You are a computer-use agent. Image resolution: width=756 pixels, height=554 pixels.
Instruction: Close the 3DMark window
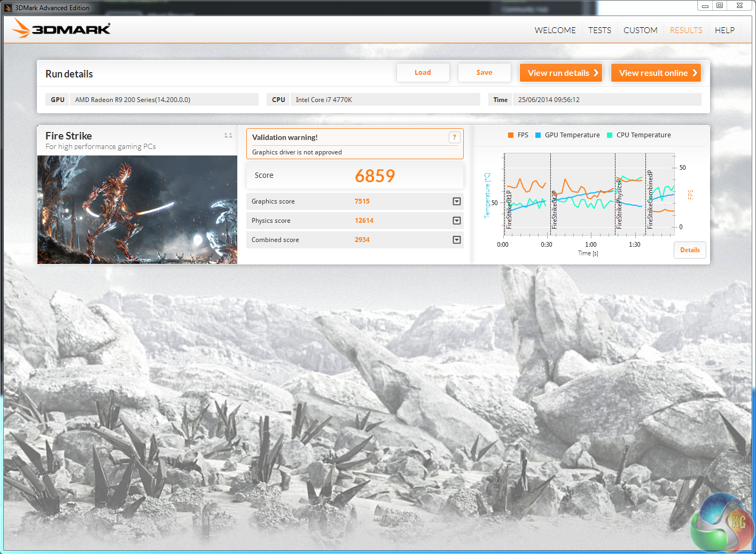(x=739, y=6)
